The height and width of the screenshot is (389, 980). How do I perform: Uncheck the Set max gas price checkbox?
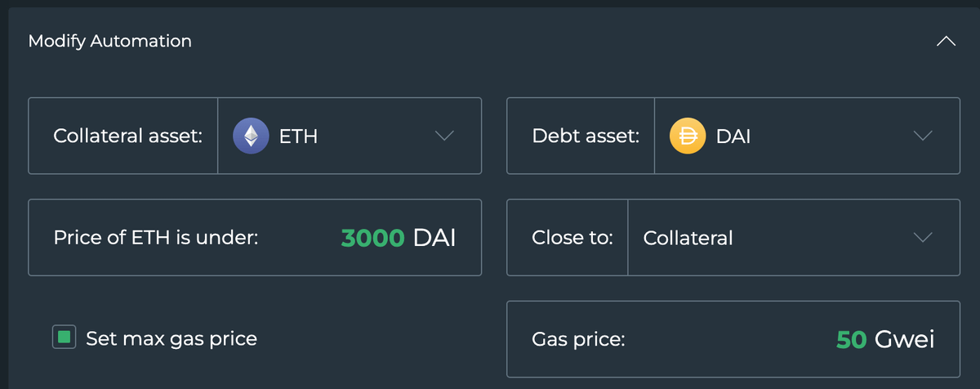click(65, 338)
